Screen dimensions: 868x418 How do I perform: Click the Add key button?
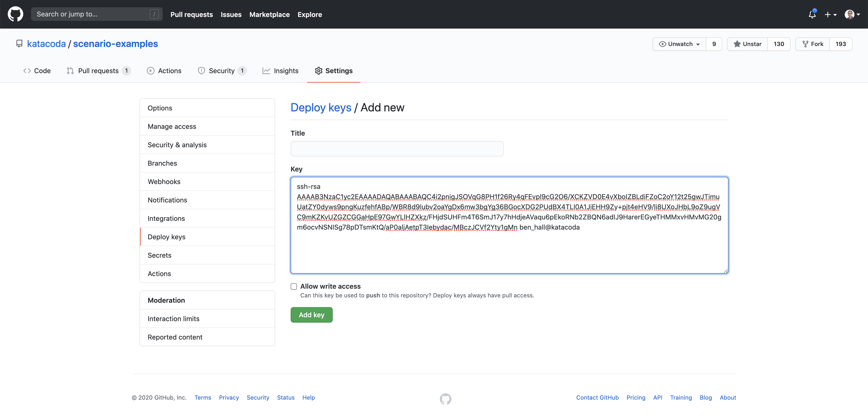pyautogui.click(x=312, y=315)
